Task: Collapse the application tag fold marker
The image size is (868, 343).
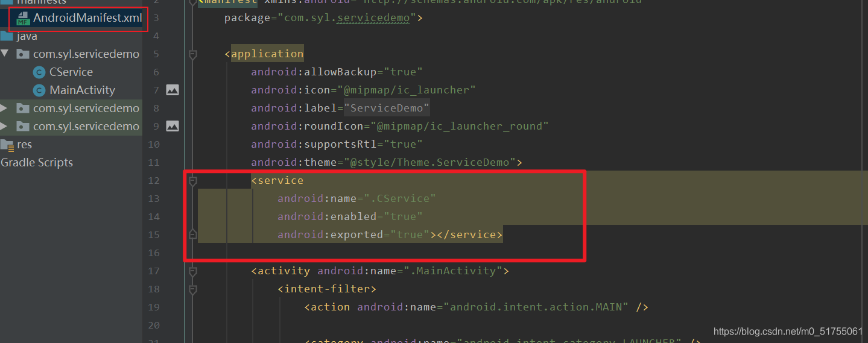Action: point(193,54)
